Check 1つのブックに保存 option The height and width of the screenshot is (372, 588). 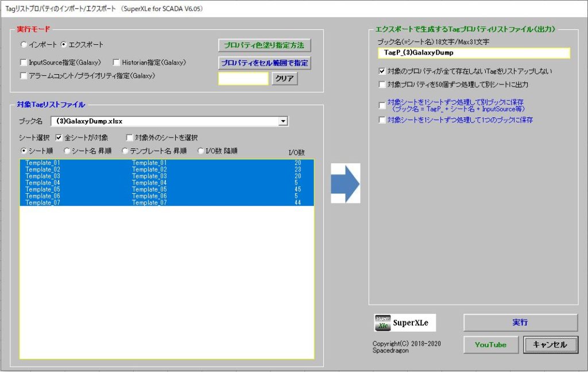(382, 120)
